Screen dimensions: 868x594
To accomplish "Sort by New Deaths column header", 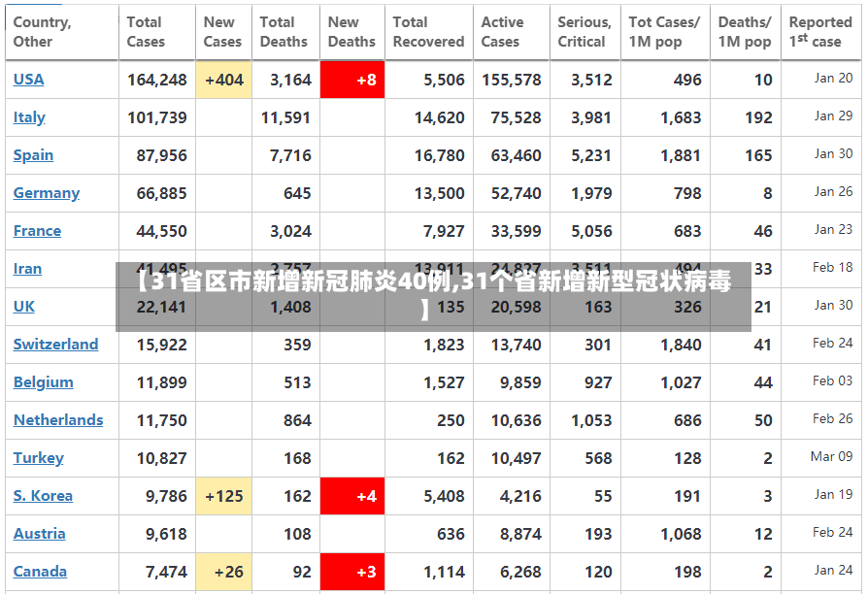I will (x=352, y=32).
